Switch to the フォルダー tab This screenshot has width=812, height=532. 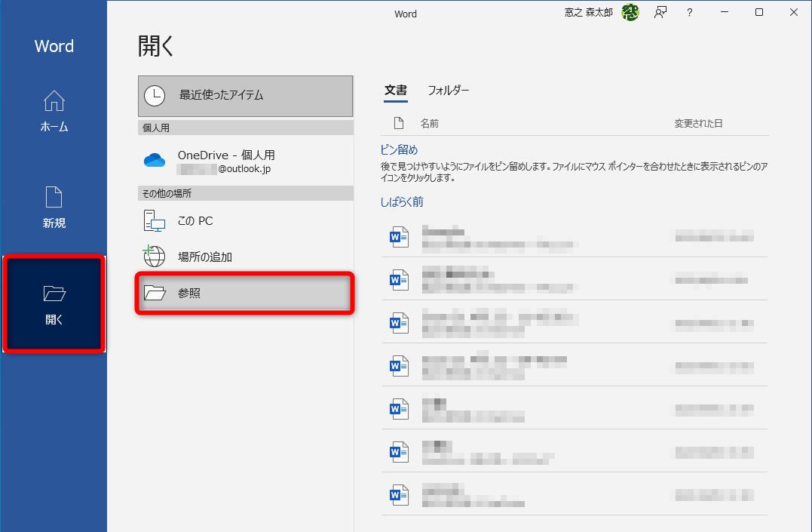[x=448, y=90]
